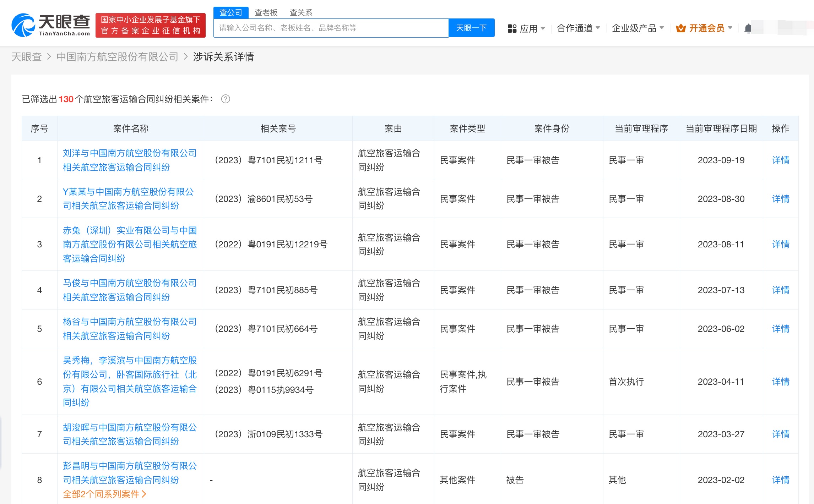Open case Y某某与中国南方航空 link
Image resolution: width=814 pixels, height=504 pixels.
pos(128,199)
